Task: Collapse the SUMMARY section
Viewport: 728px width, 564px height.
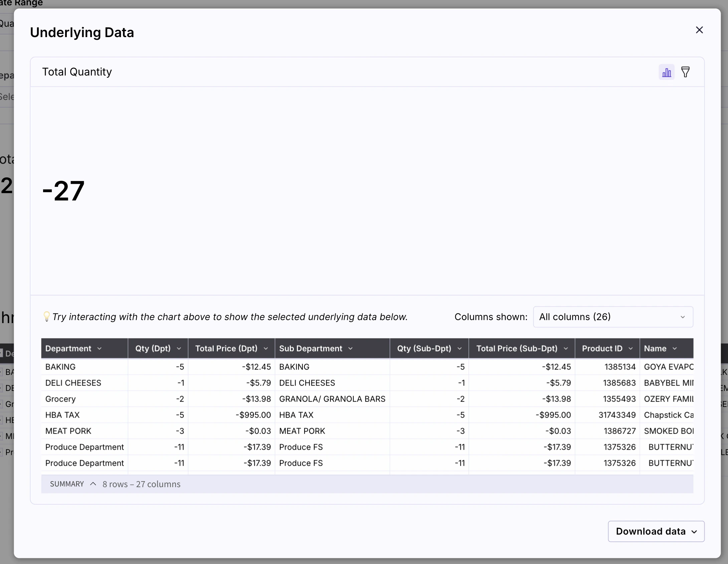Action: 93,484
